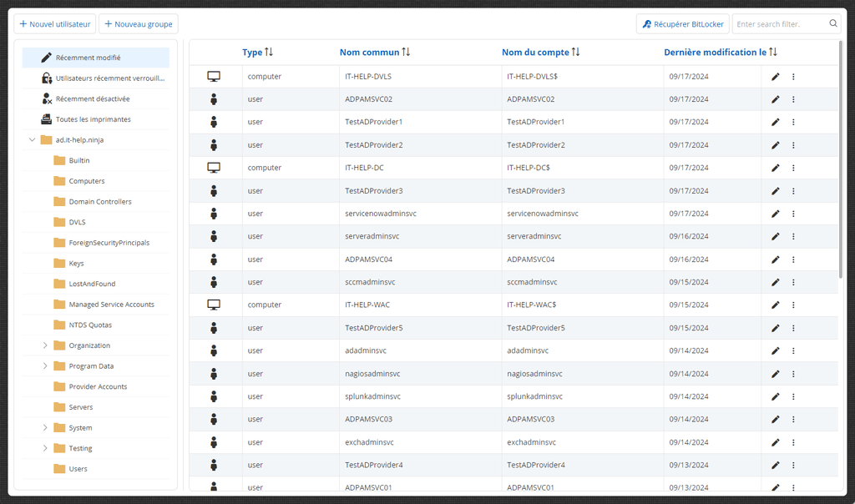Screen dimensions: 855x504
Task: Click the computer icon beside IT-HELP-DVLS
Action: tap(214, 76)
